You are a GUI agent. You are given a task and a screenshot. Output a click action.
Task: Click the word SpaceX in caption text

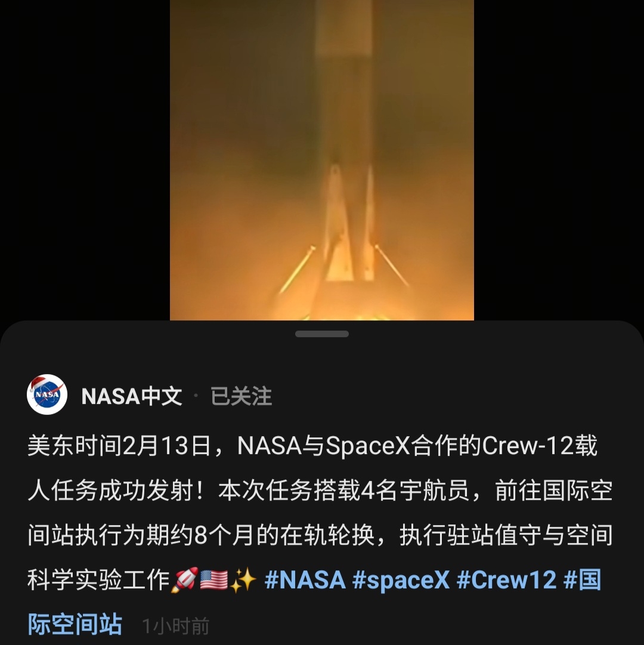(368, 446)
